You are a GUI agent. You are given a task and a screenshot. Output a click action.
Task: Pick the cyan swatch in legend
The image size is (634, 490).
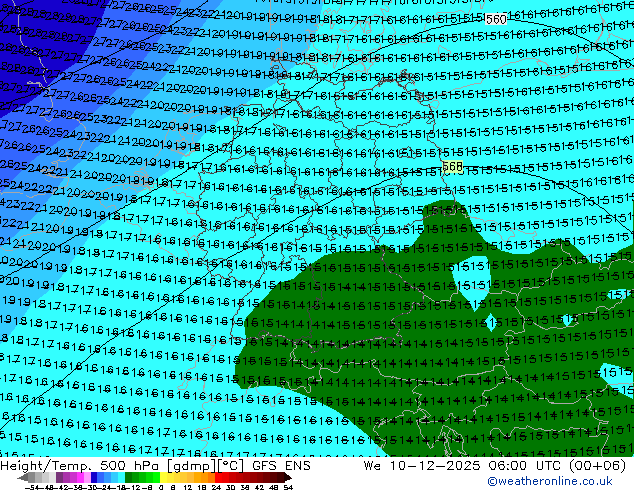click(122, 477)
